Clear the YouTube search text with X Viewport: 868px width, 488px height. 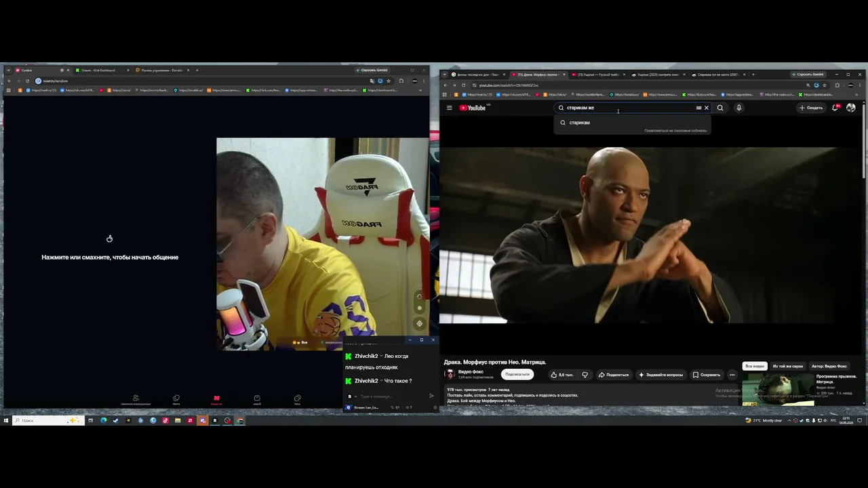pyautogui.click(x=706, y=108)
